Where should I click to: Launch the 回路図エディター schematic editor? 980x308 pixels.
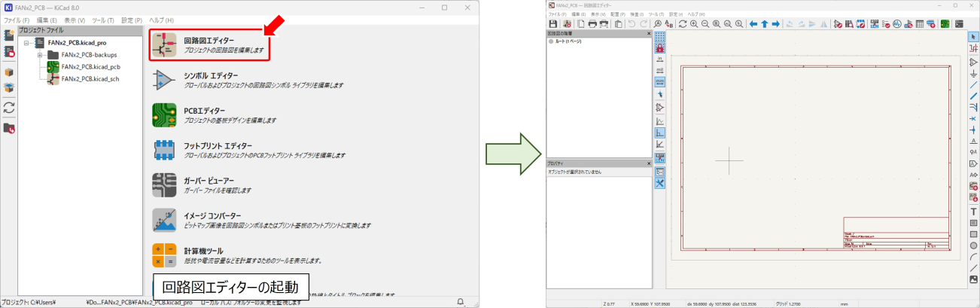pos(209,45)
